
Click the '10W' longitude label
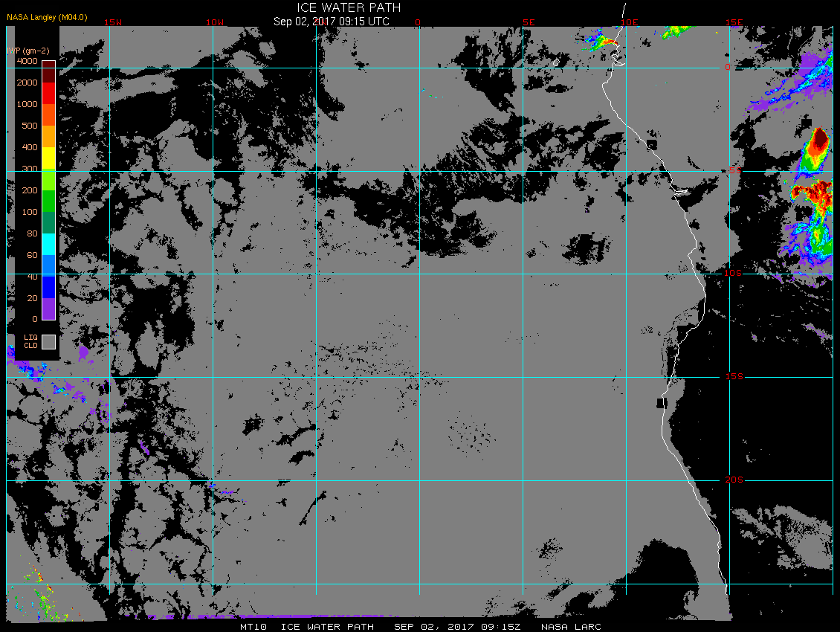(x=215, y=22)
